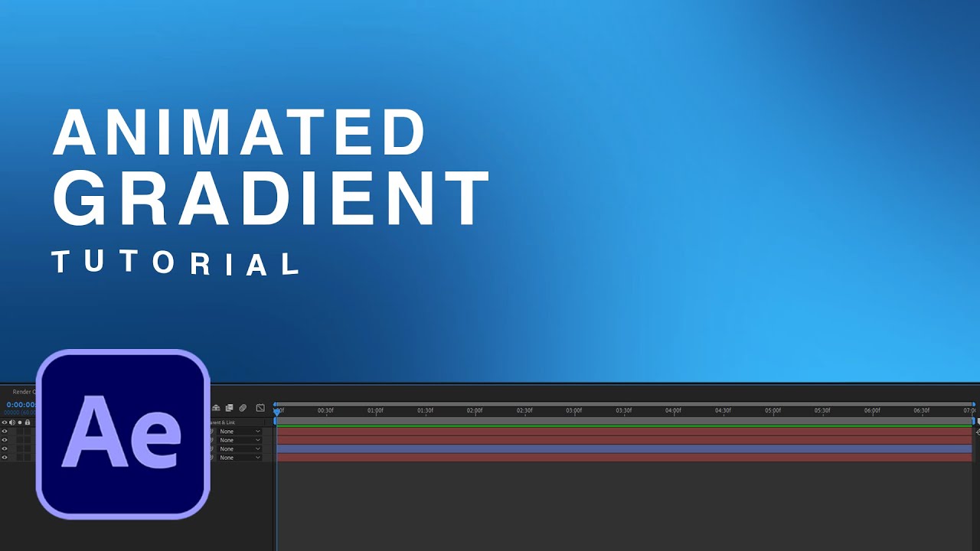Click the 03:30f ruler label
Image resolution: width=980 pixels, height=551 pixels.
(x=624, y=410)
